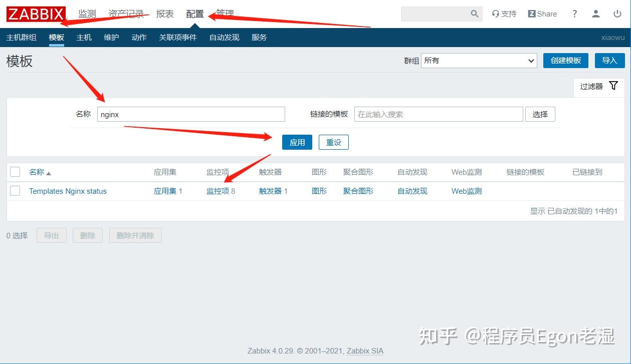
Task: Open the 群组 dropdown showing 所有
Action: pyautogui.click(x=479, y=61)
